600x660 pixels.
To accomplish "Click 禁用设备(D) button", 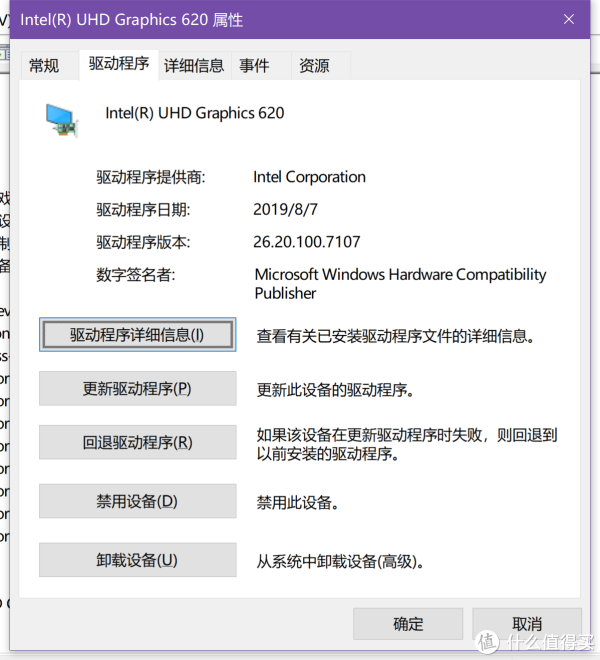I will tap(138, 501).
